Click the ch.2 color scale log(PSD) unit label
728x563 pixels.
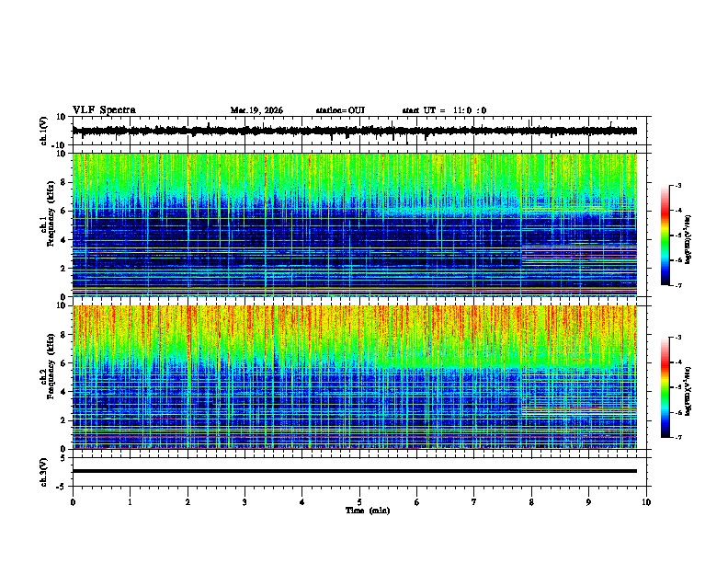[x=688, y=392]
